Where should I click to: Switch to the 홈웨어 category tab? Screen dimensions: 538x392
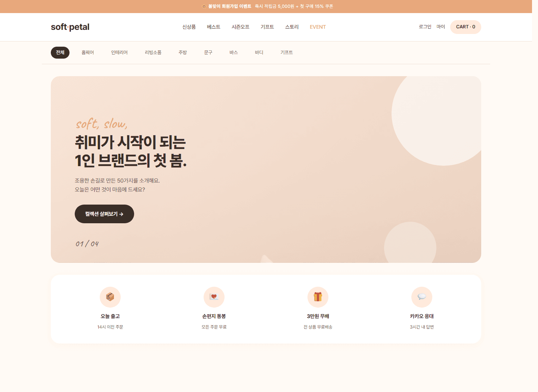coord(87,52)
